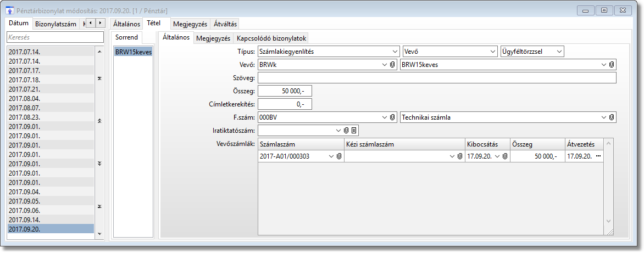Click the Kézi számlaszám column header
This screenshot has height=253, width=644.
404,144
